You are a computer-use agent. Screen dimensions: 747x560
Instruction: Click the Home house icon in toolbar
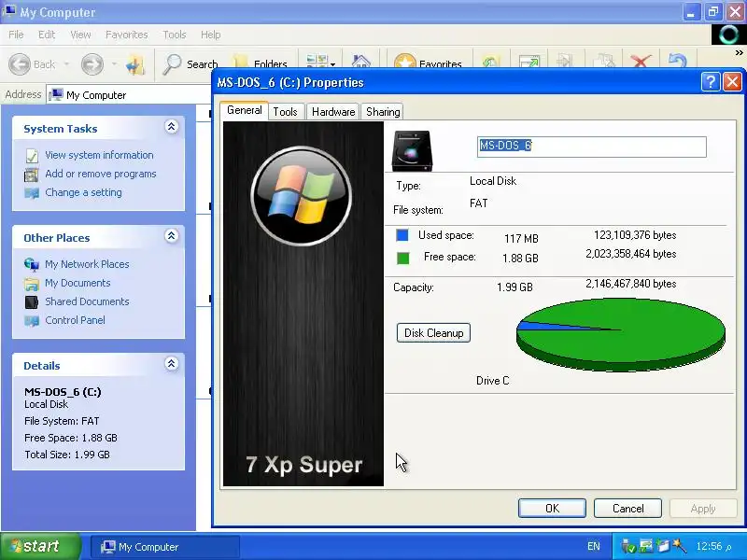coord(360,62)
